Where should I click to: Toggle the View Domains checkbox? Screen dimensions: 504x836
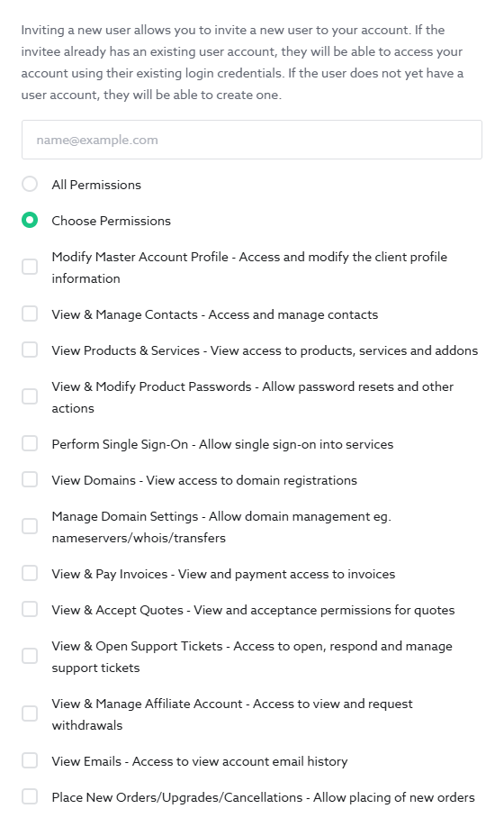coord(30,479)
